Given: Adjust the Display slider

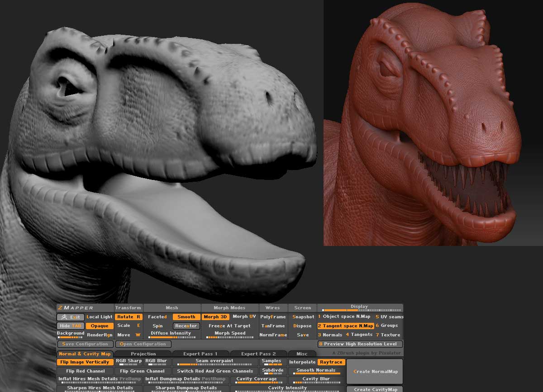Looking at the screenshot, I should click(x=360, y=308).
